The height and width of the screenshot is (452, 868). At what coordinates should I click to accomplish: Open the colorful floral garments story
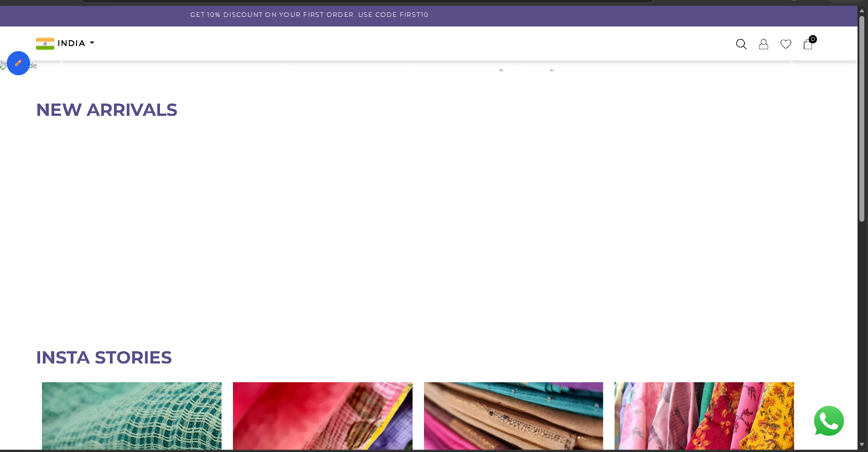click(704, 416)
